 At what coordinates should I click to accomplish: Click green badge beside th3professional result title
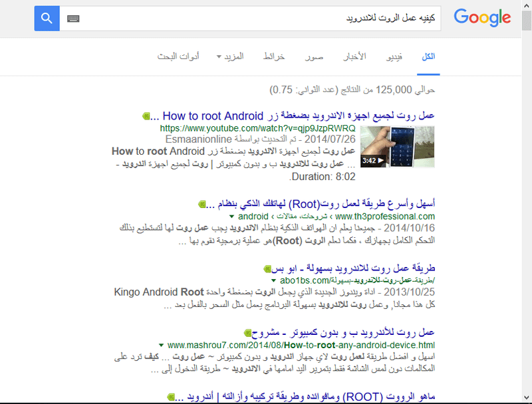(202, 205)
